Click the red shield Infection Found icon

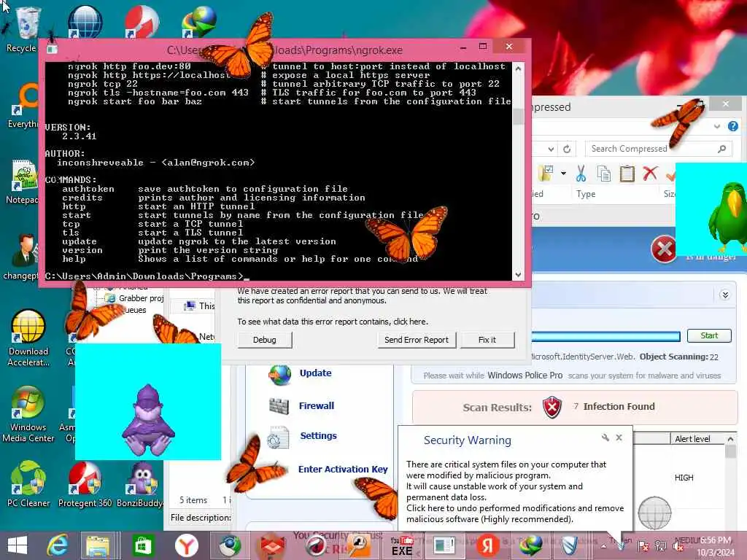tap(552, 407)
